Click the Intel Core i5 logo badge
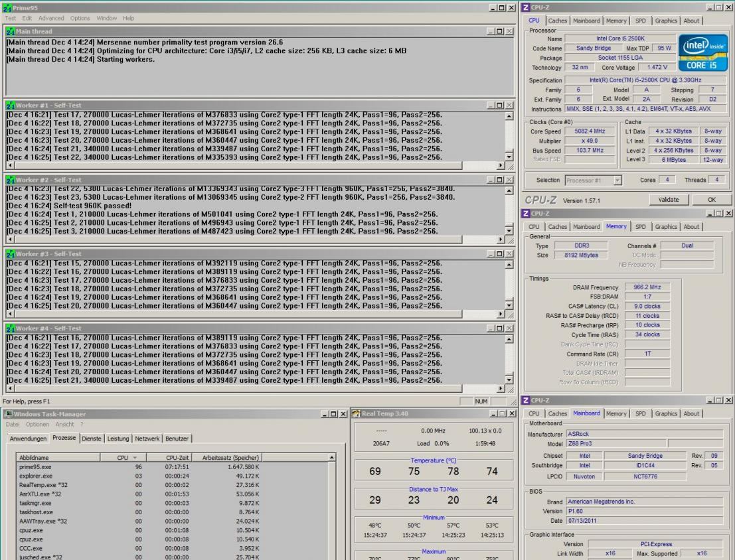 (703, 54)
